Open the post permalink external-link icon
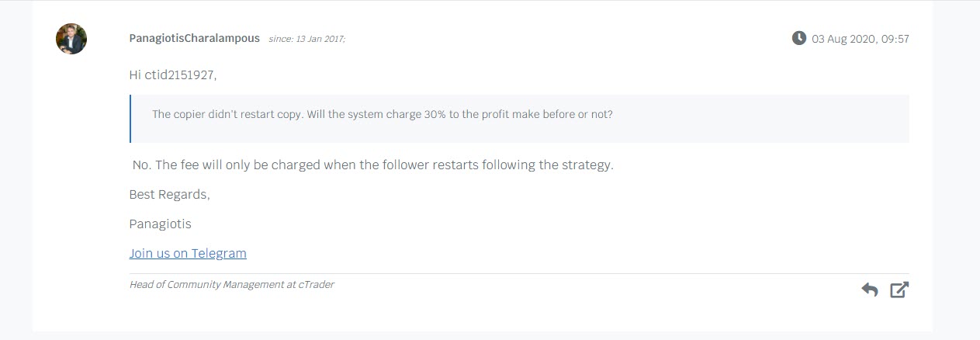 [x=899, y=290]
